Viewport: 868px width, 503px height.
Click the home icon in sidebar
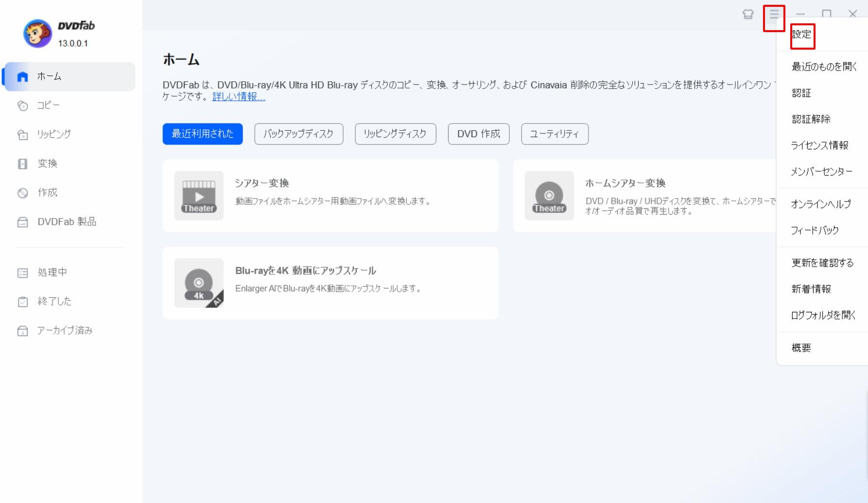click(x=22, y=77)
